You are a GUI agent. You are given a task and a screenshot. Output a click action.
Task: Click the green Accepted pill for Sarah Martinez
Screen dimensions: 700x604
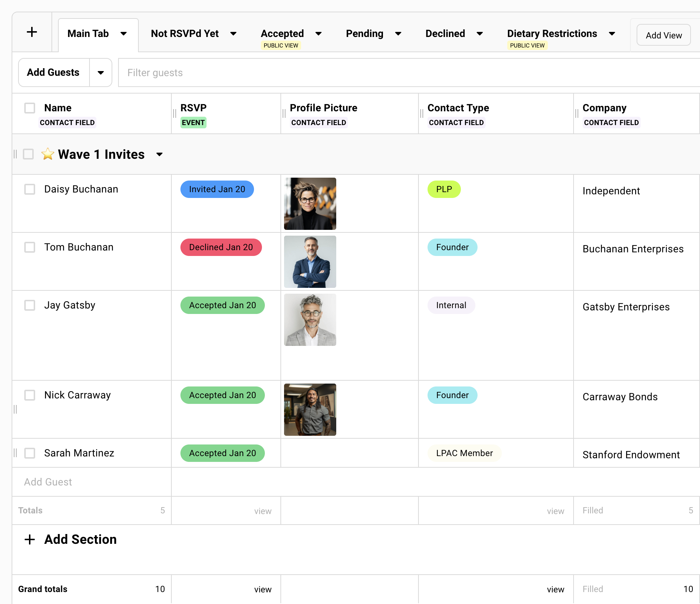pyautogui.click(x=222, y=453)
